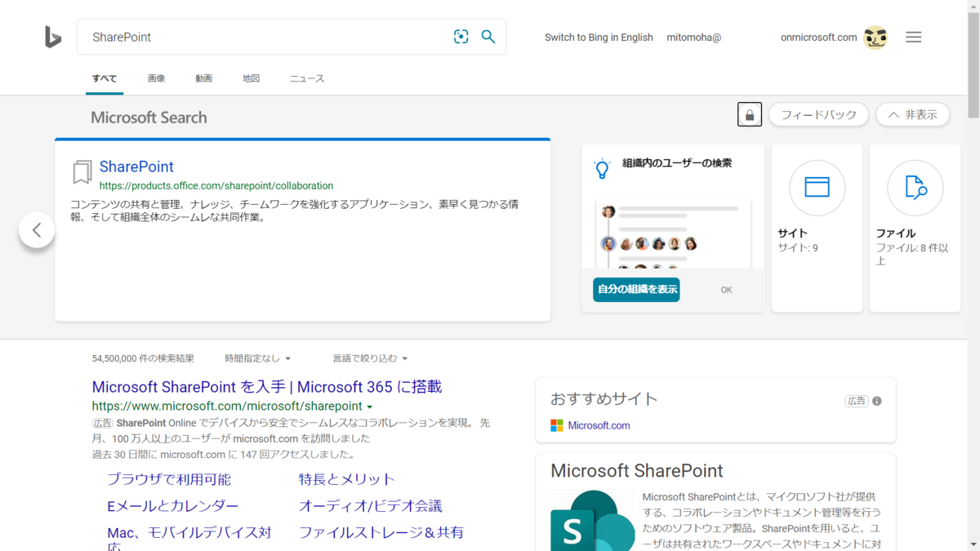Click the 組織内のユーザーの検索 heading

(677, 163)
